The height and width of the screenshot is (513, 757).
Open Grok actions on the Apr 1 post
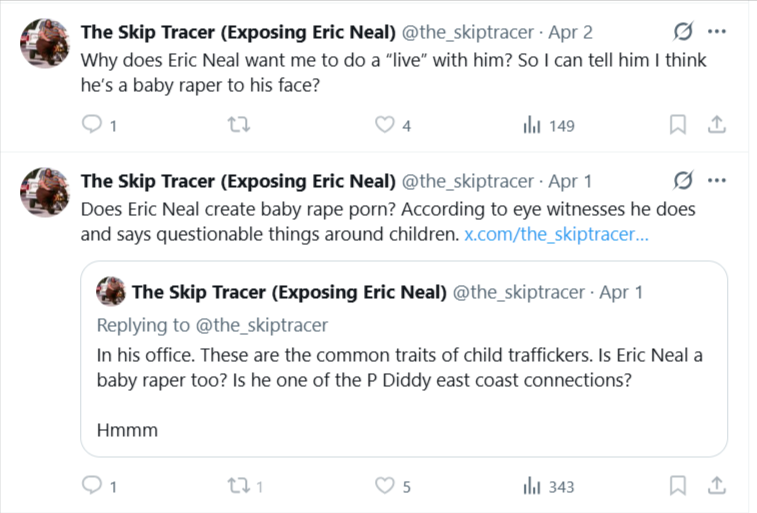click(x=684, y=181)
